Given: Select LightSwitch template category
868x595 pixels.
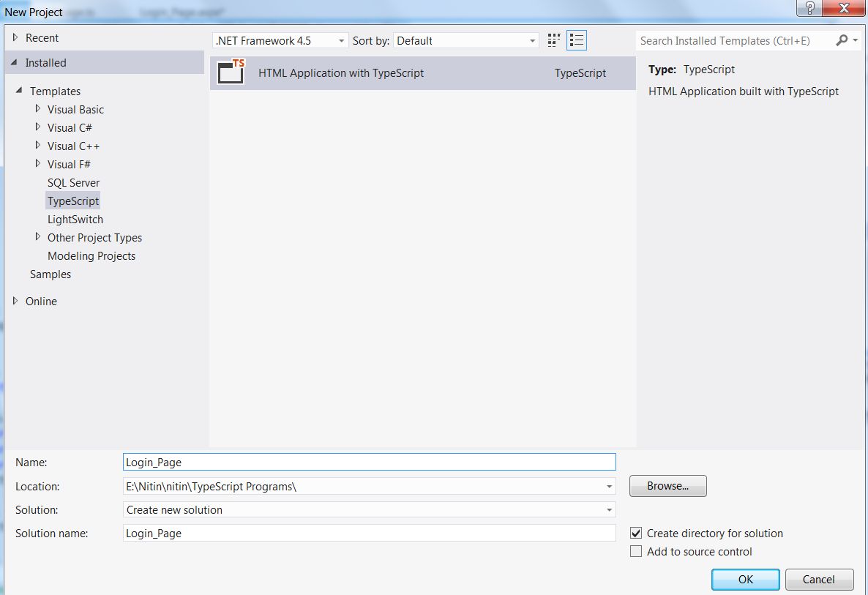Looking at the screenshot, I should 75,219.
